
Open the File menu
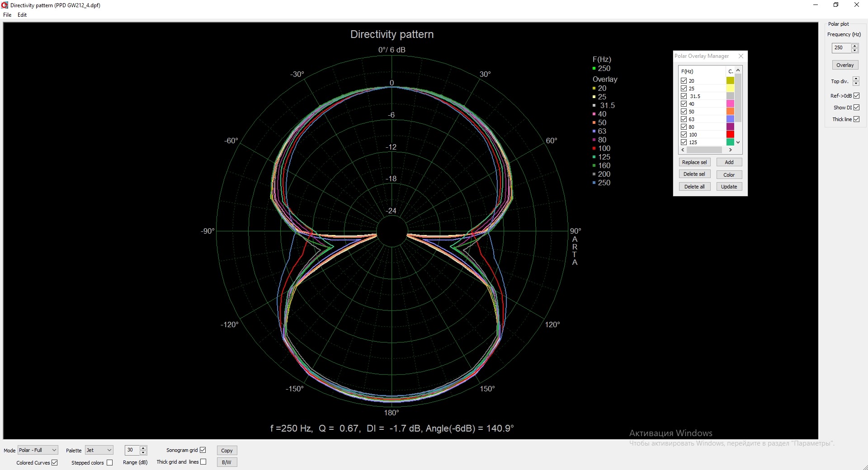(7, 15)
